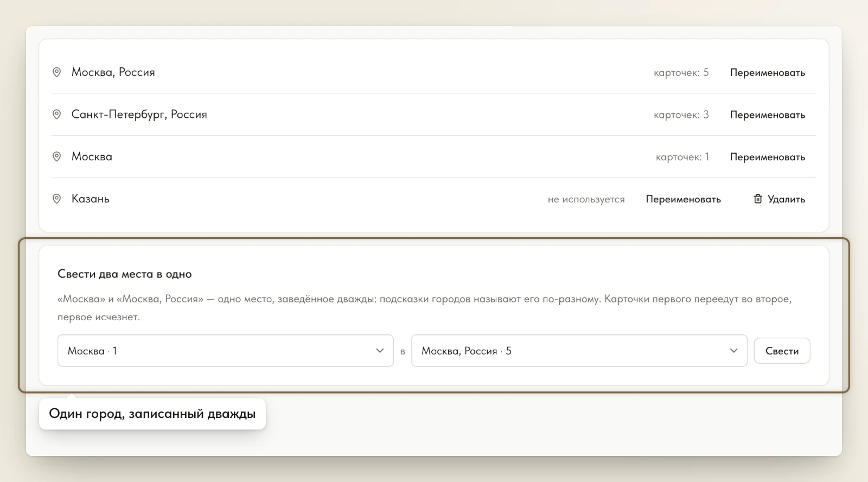Select the Санкт-Петербург, Россия row name
This screenshot has width=868, height=482.
(x=139, y=115)
